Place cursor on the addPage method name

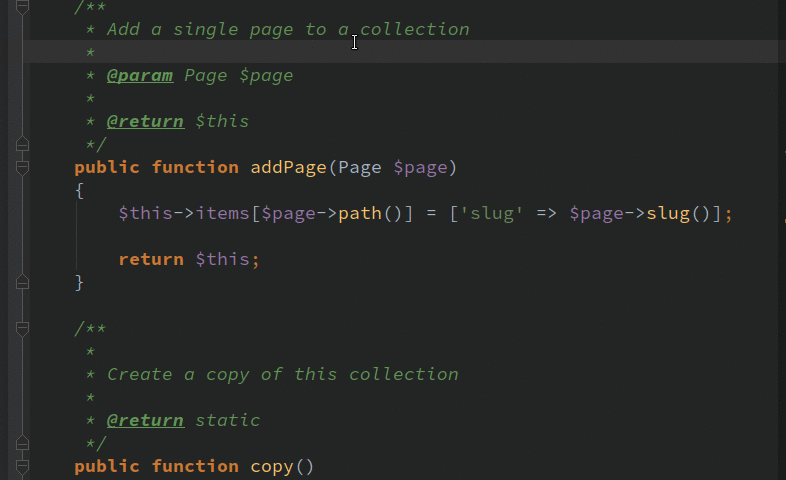(288, 167)
